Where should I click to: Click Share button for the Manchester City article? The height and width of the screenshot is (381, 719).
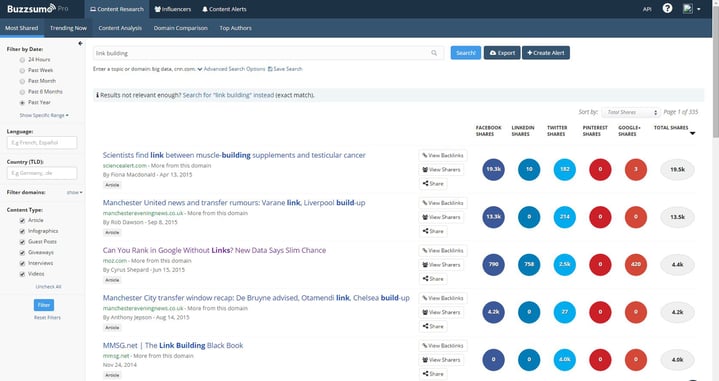(433, 326)
